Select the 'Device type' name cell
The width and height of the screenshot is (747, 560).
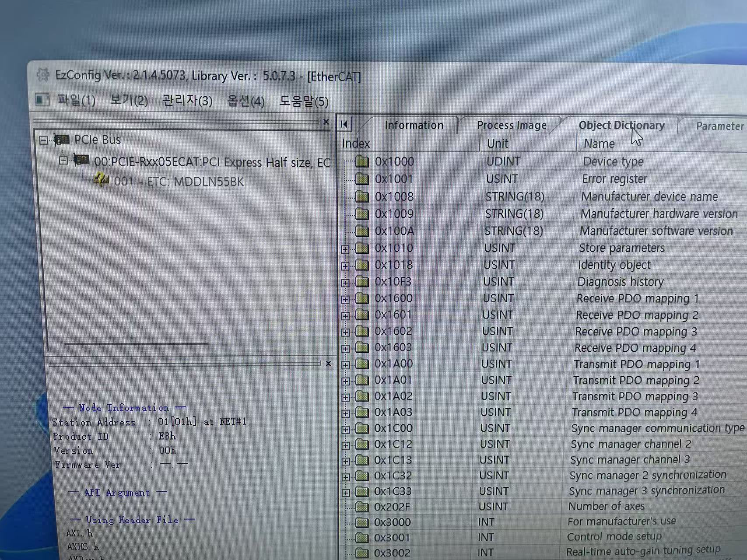click(613, 161)
